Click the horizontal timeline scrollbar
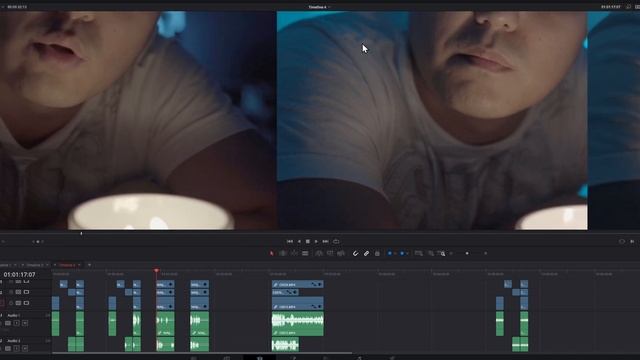Screen dimensions: 640x360 (202, 353)
